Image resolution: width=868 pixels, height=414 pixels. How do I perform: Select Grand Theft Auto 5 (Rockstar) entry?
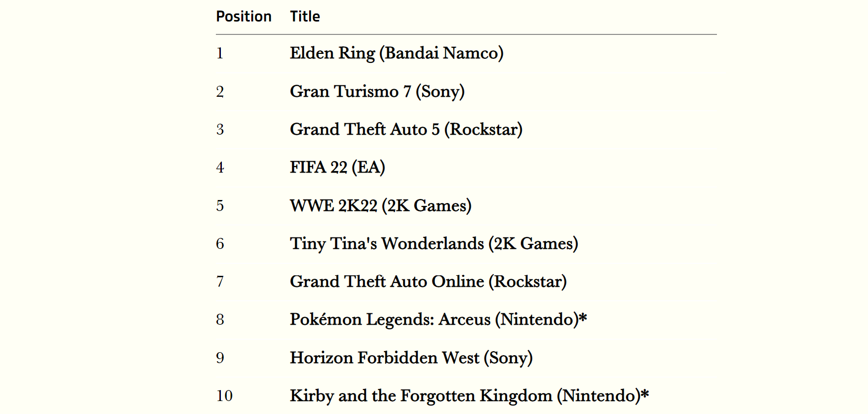click(466, 129)
